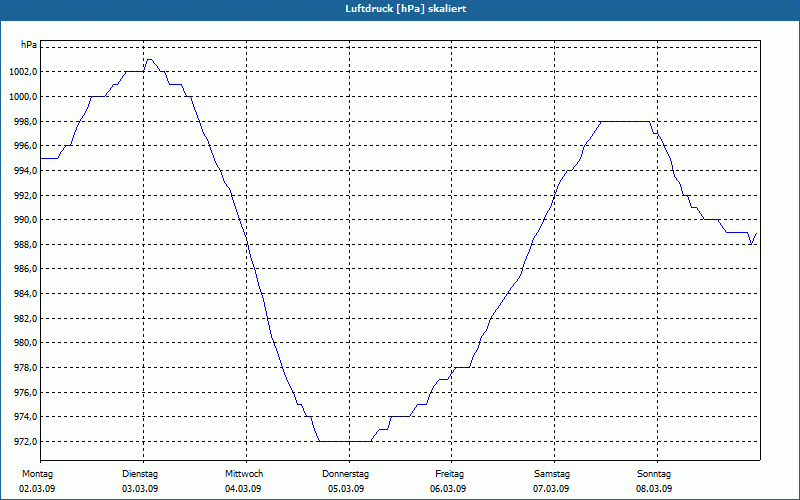Click the Freitag day label
This screenshot has width=800, height=500.
coord(449,474)
